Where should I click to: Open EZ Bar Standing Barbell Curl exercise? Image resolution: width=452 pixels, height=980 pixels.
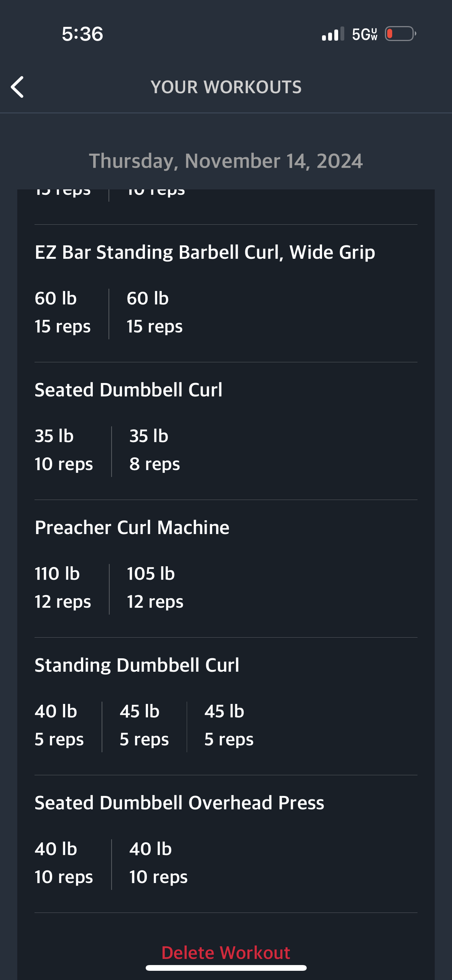click(x=205, y=252)
